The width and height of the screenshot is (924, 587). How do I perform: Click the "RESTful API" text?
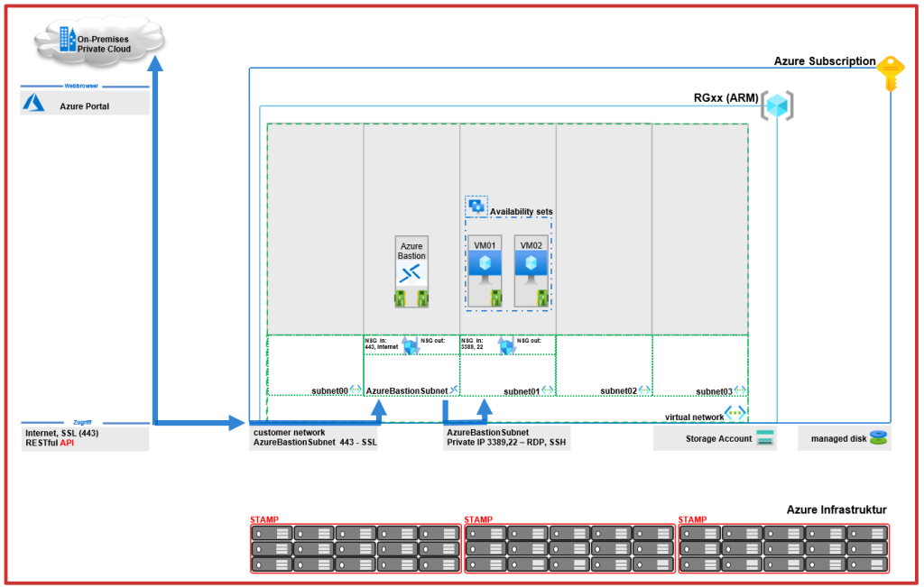[x=50, y=443]
